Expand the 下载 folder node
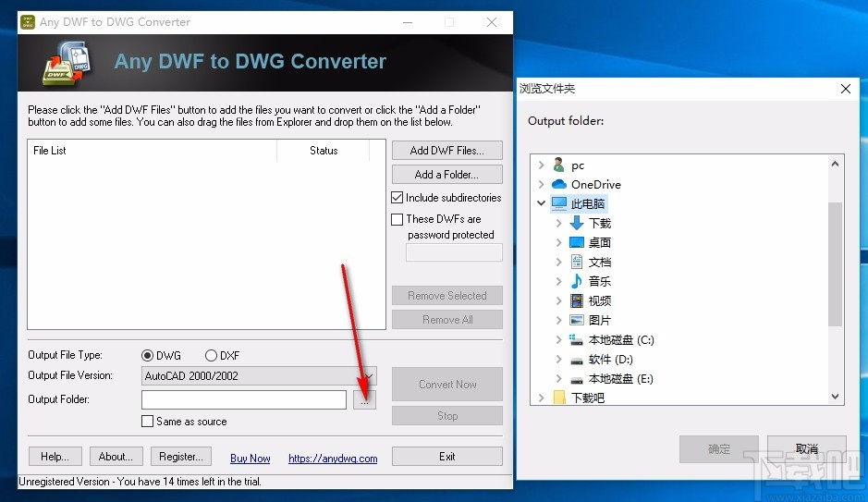868x502 pixels. [x=558, y=223]
